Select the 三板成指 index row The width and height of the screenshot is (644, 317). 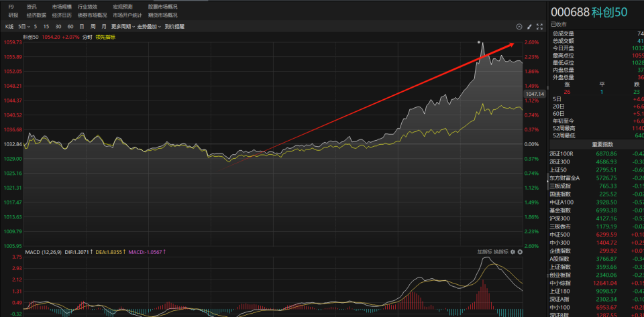point(597,186)
